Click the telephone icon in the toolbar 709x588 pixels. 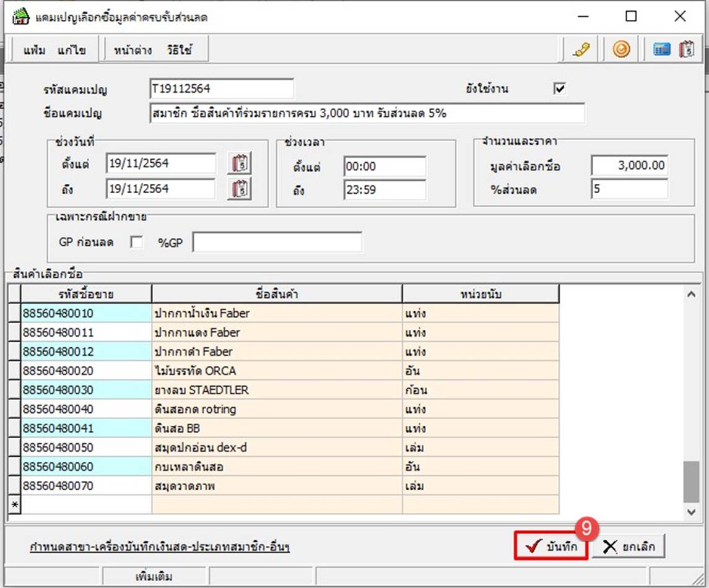pyautogui.click(x=581, y=50)
